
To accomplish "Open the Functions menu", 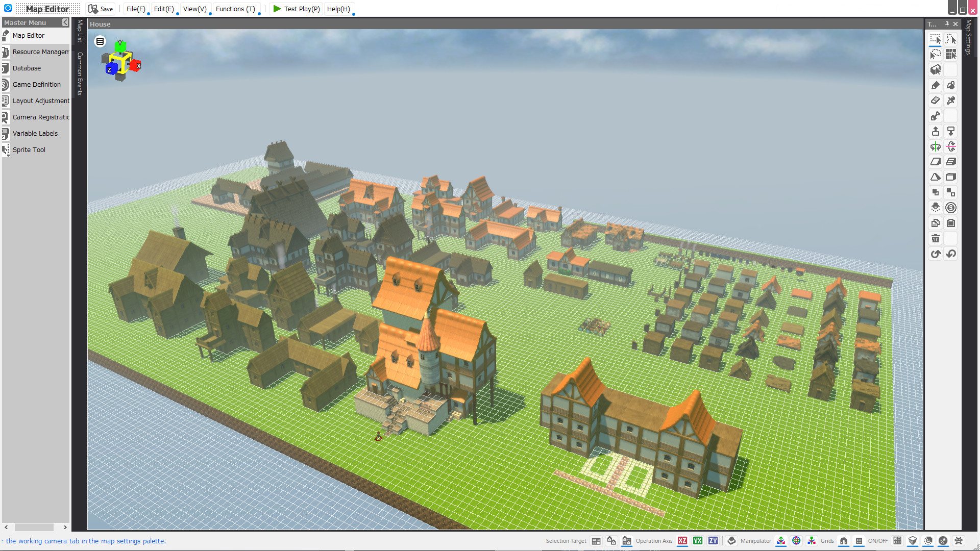I will click(x=235, y=9).
